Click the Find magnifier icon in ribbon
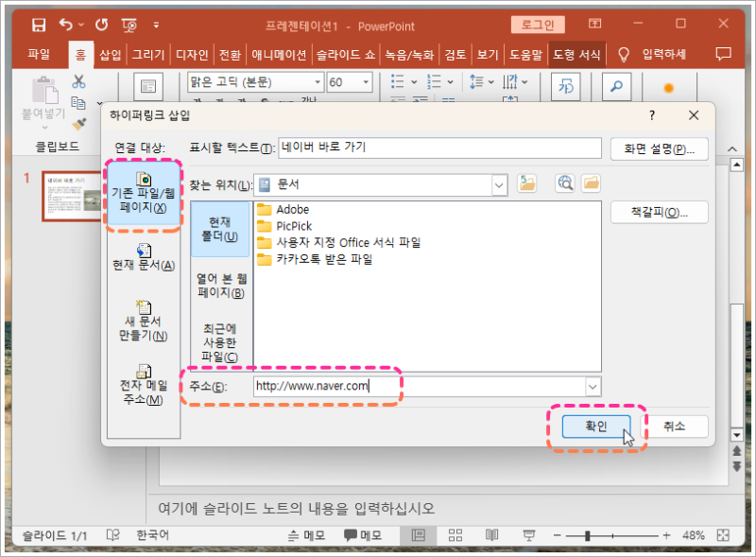Screen dimensions: 756x557 616,86
